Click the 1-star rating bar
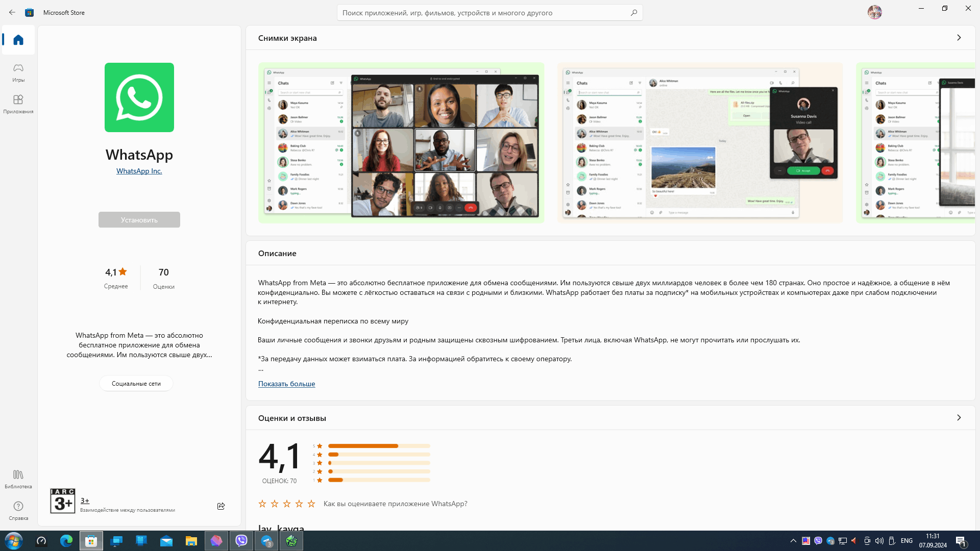980x551 pixels. 379,480
